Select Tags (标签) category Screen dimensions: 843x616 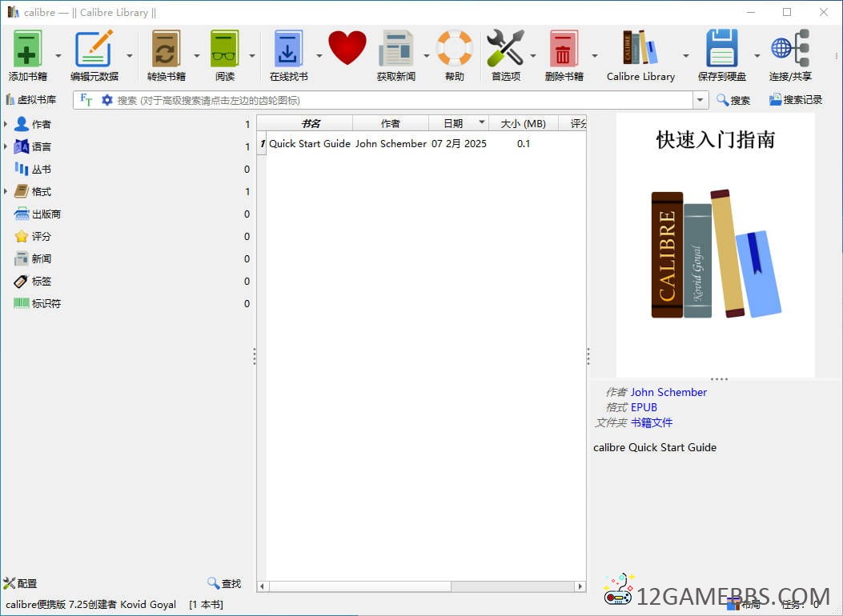pyautogui.click(x=41, y=282)
